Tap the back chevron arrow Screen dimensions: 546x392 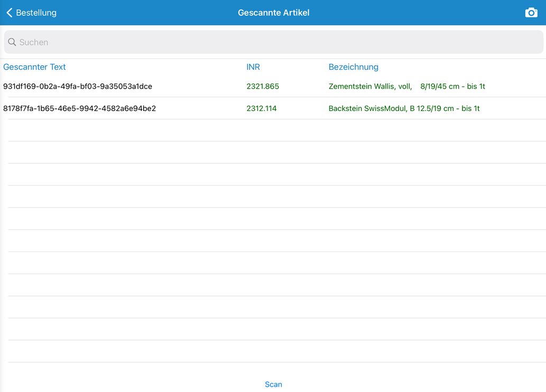(x=10, y=13)
